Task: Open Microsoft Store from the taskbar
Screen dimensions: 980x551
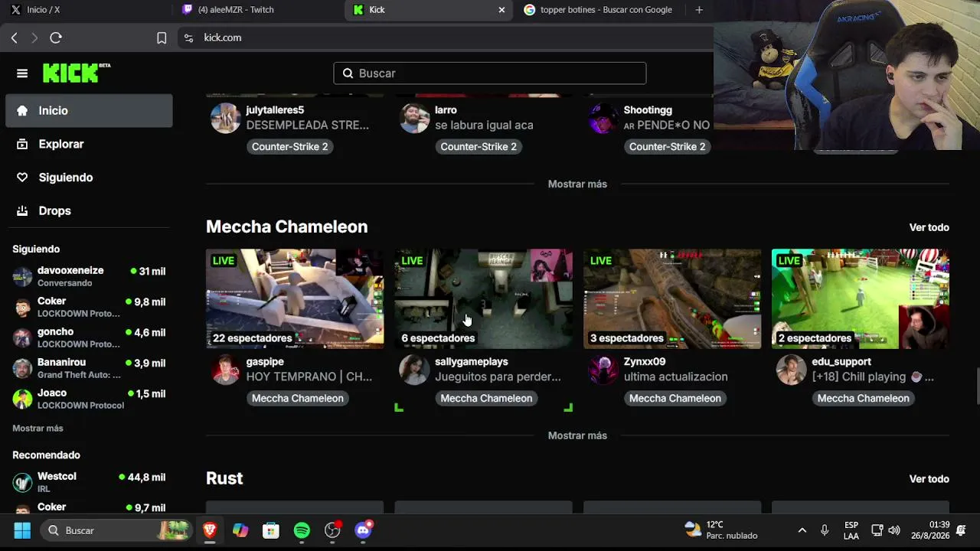Action: (x=271, y=530)
